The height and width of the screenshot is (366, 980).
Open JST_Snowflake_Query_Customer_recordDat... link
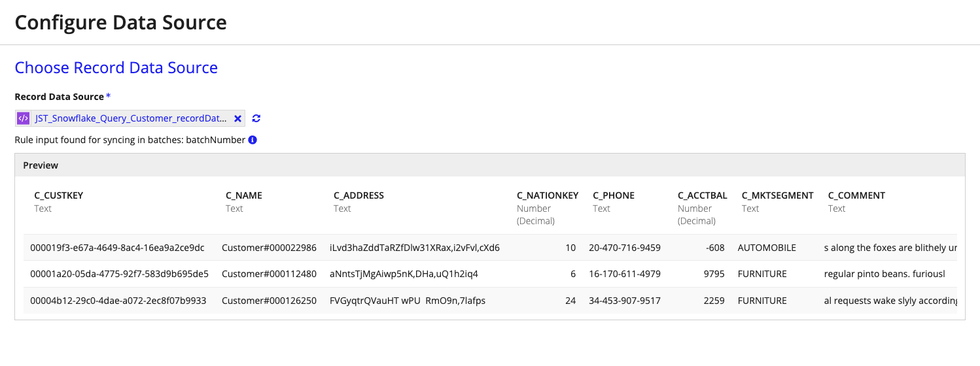[131, 118]
